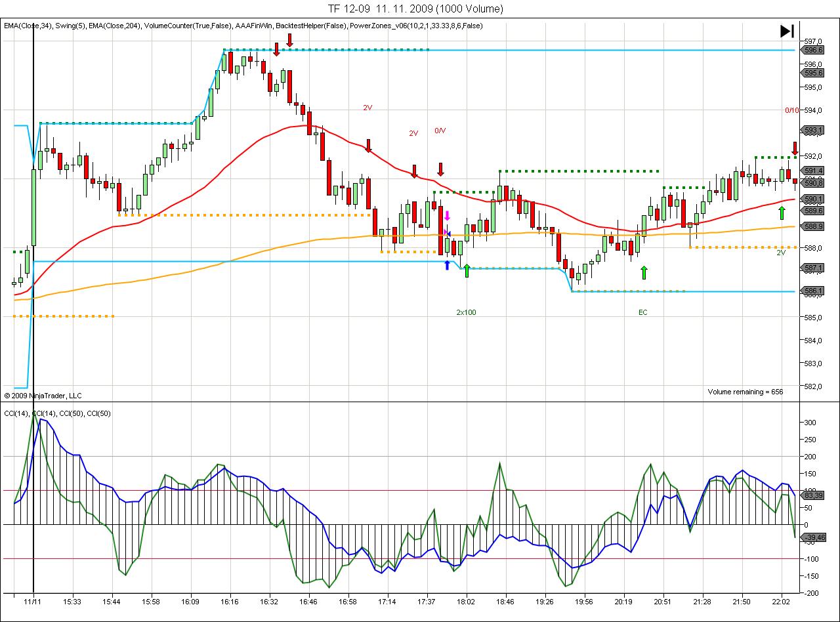Click the magenta down arrow signal marker
Image resolution: width=840 pixels, height=622 pixels.
tap(447, 216)
